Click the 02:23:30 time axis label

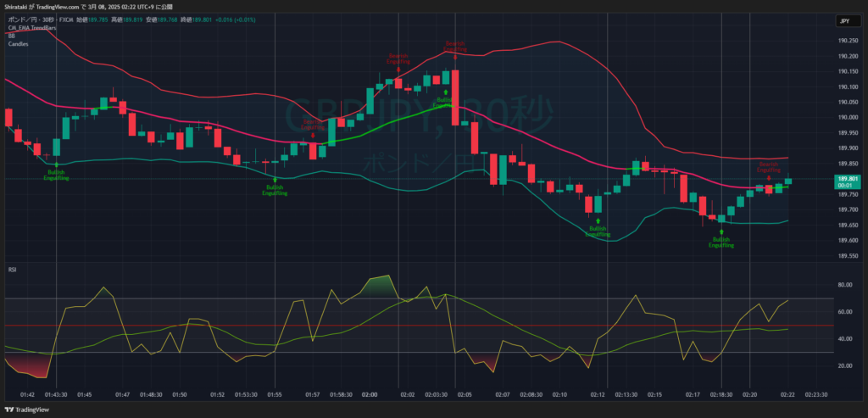[x=816, y=395]
